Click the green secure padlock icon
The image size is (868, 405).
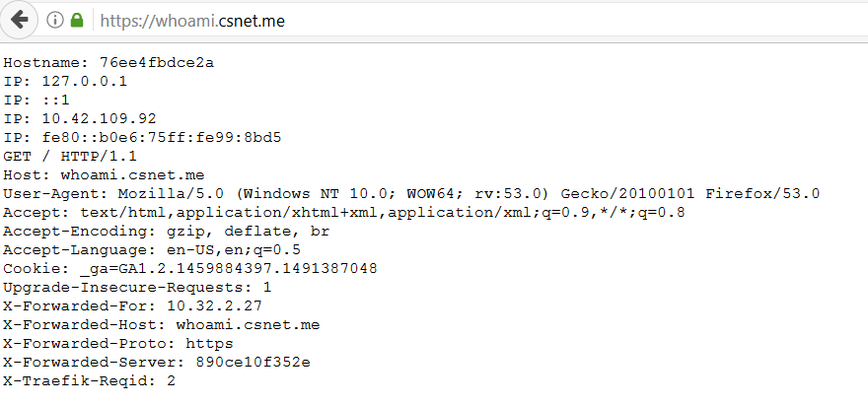click(78, 20)
